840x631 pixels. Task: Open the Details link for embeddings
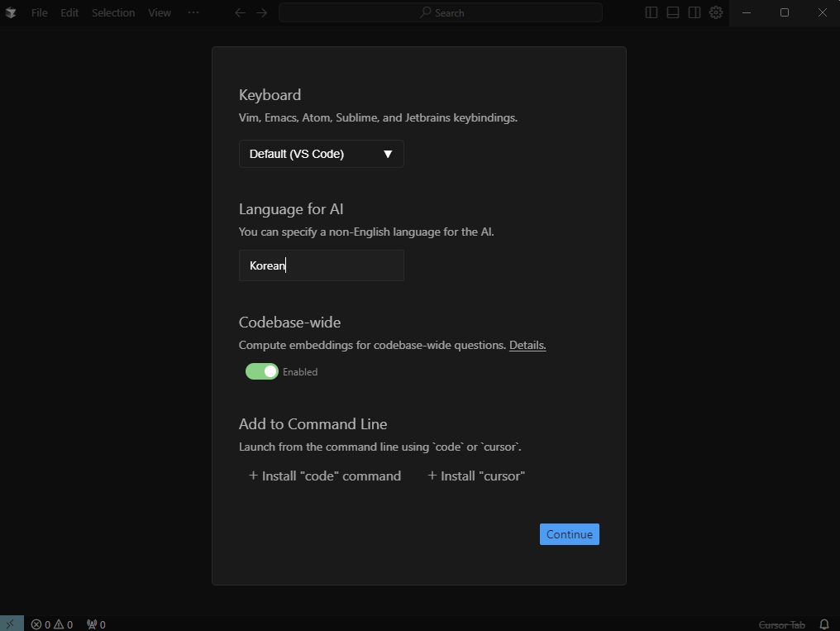coord(527,346)
